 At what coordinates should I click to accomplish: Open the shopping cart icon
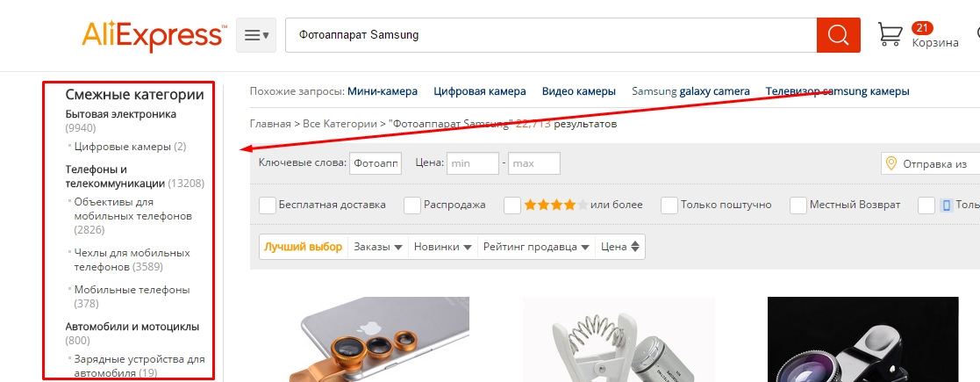coord(890,34)
